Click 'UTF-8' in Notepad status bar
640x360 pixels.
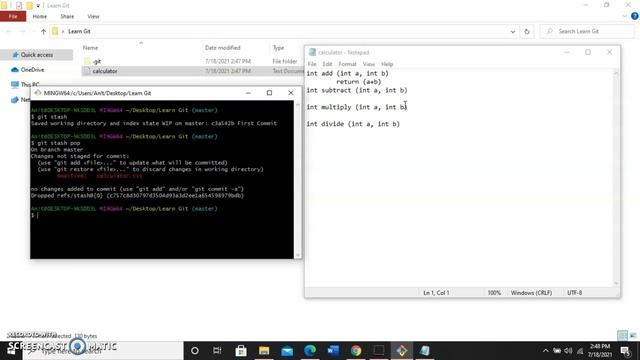tap(574, 293)
